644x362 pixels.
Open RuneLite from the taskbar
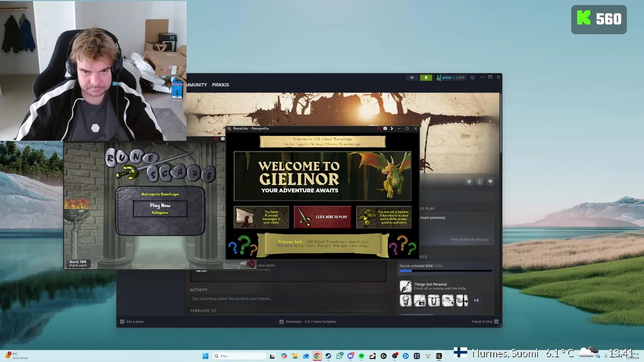click(x=439, y=356)
